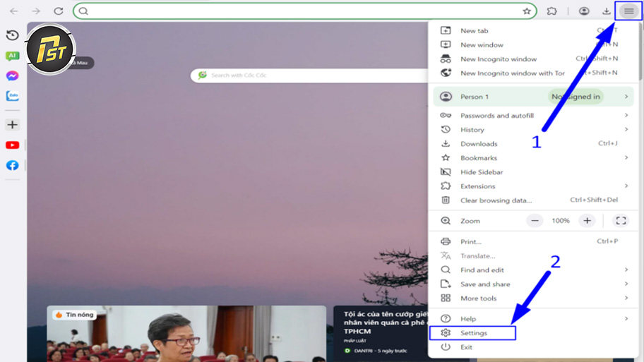This screenshot has width=644, height=362.
Task: Expand the Bookmarks submenu
Action: point(533,158)
